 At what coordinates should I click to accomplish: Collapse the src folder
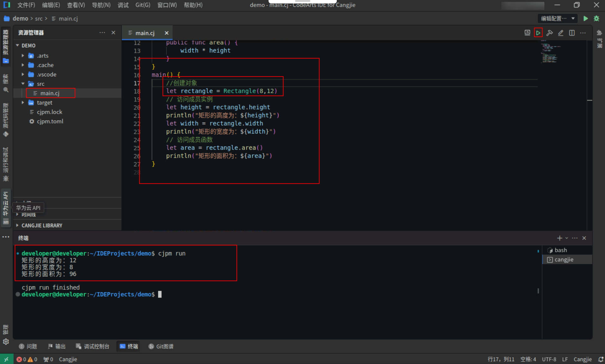click(x=23, y=84)
